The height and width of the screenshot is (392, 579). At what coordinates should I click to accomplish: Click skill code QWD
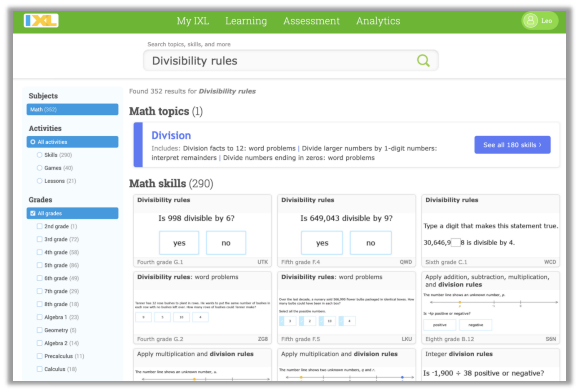406,262
